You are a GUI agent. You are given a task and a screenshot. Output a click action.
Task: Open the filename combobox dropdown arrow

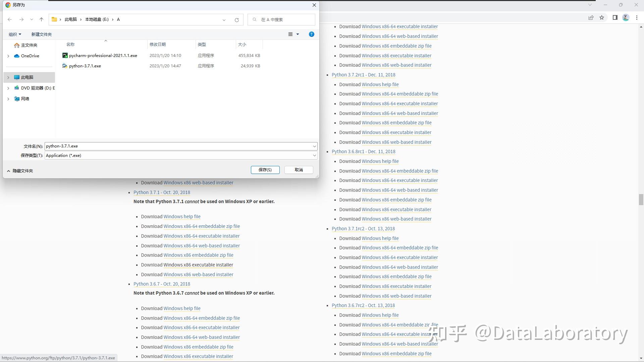[x=314, y=146]
